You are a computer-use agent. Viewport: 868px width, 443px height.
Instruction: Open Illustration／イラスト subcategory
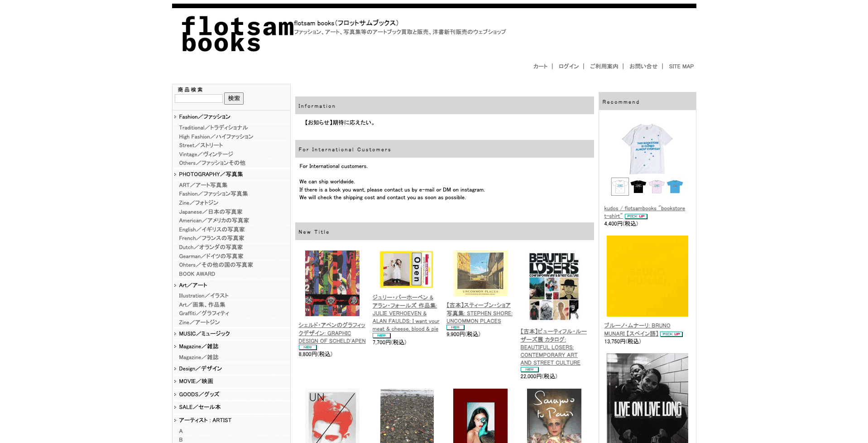(204, 296)
